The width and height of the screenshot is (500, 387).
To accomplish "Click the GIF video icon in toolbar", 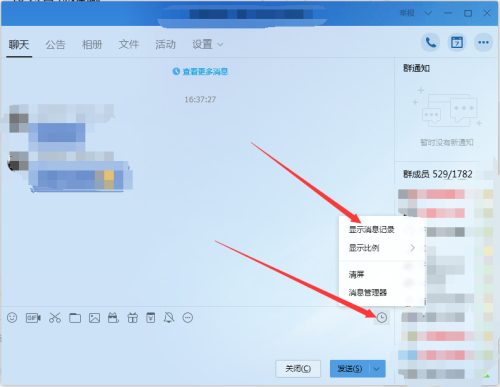I will tap(33, 318).
